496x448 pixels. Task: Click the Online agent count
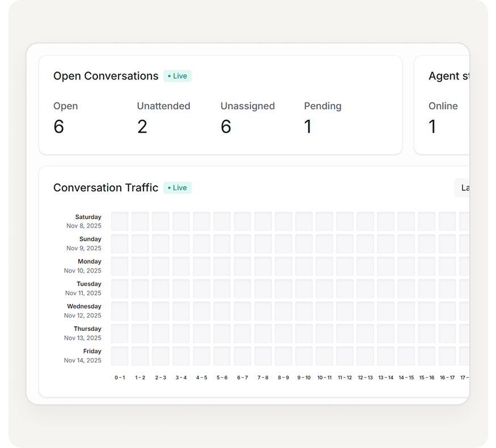(433, 127)
